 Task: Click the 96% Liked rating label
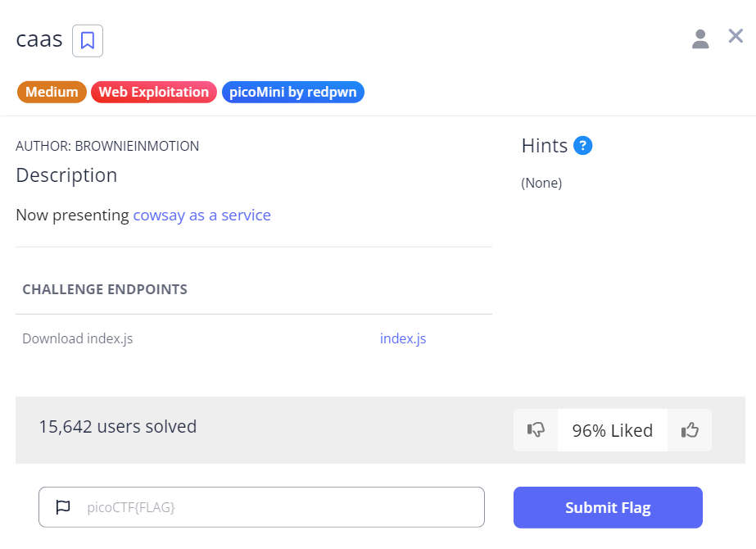[612, 430]
